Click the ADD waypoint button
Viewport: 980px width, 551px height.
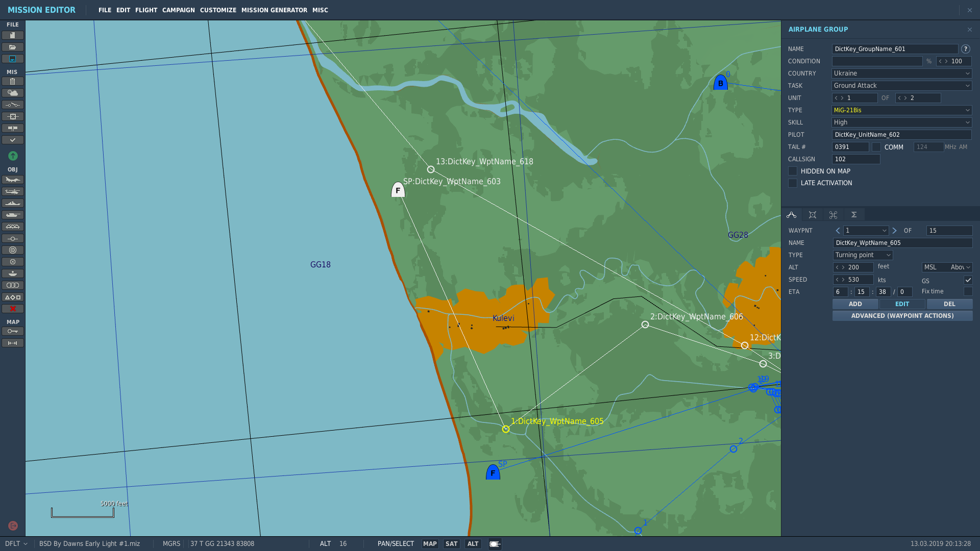click(855, 304)
